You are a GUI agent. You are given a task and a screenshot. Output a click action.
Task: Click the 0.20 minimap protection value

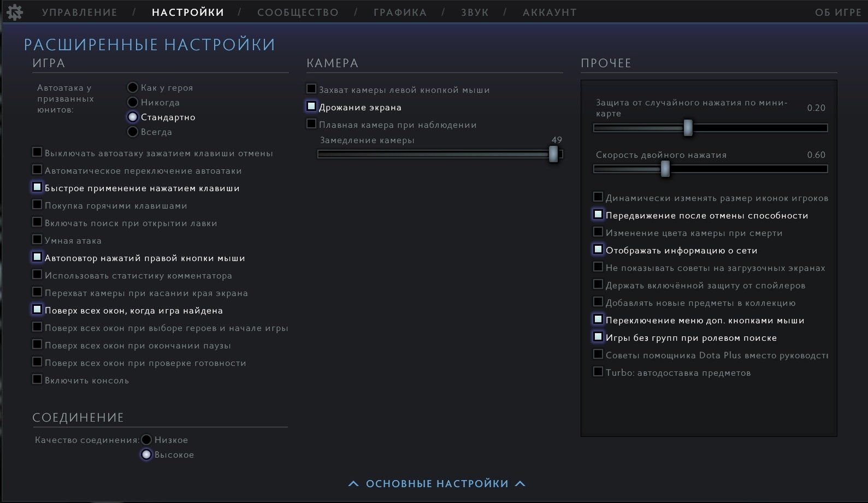(816, 108)
